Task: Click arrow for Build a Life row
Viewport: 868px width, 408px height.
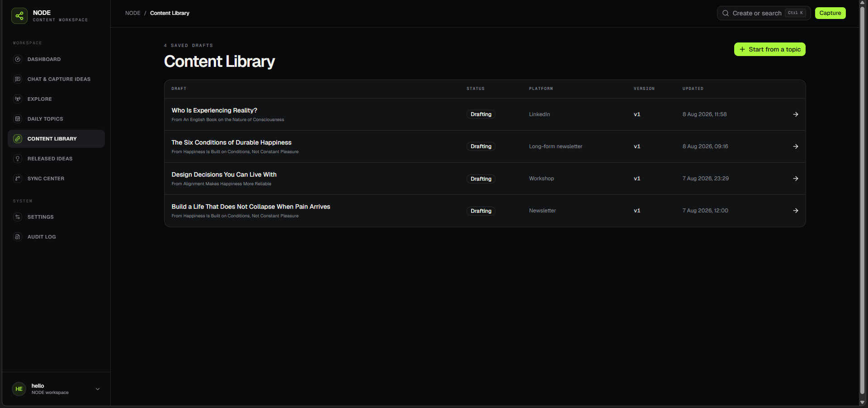Action: point(796,211)
